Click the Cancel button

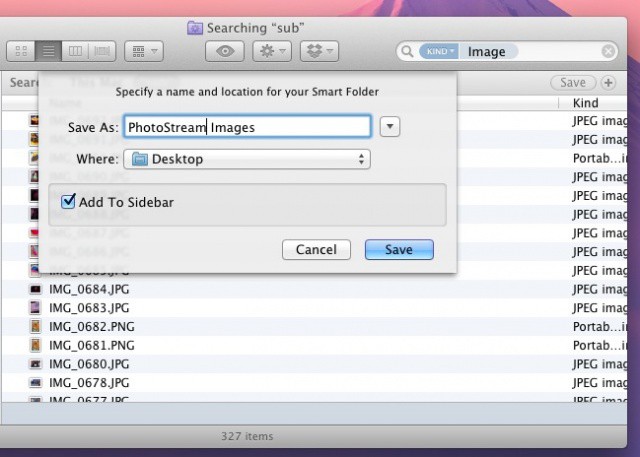pos(316,250)
